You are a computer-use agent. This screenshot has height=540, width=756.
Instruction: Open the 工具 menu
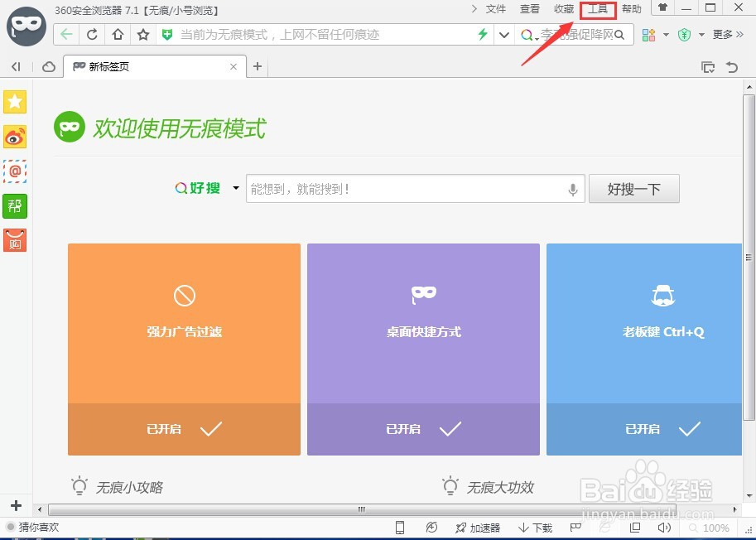598,9
